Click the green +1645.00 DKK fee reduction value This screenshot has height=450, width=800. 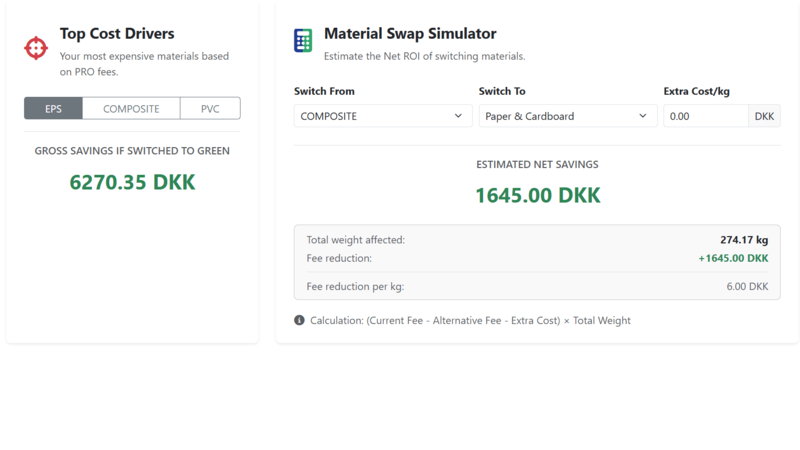pyautogui.click(x=733, y=258)
